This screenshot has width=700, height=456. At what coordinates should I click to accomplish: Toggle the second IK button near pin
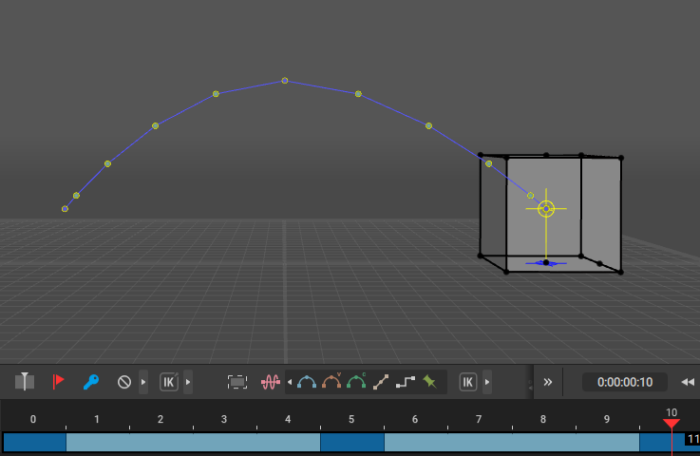tap(467, 381)
